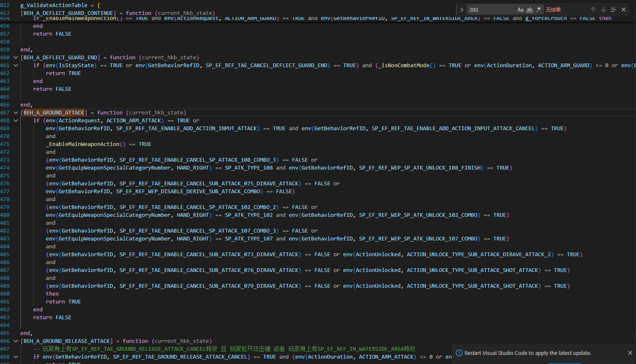The height and width of the screenshot is (364, 636).
Task: Click SP_ATK_TYPE_102 on line 480
Action: click(x=249, y=215)
